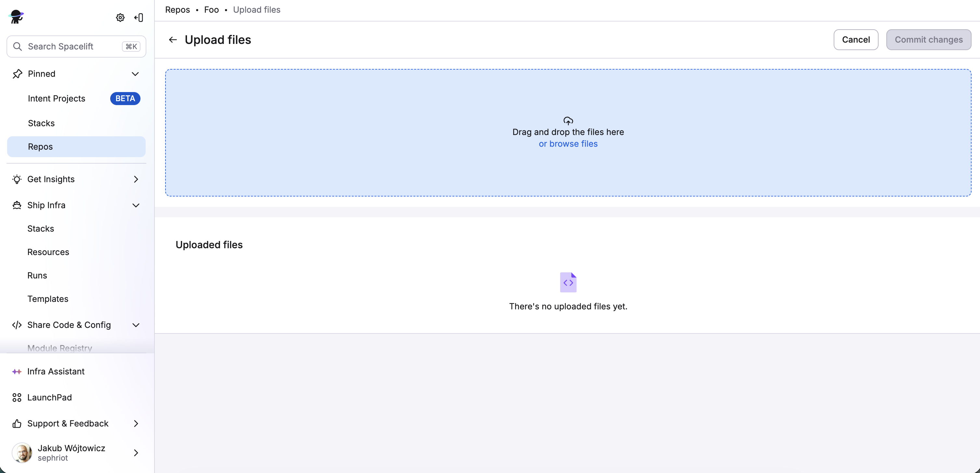Open Infra Assistant via its sparkle icon

[17, 372]
